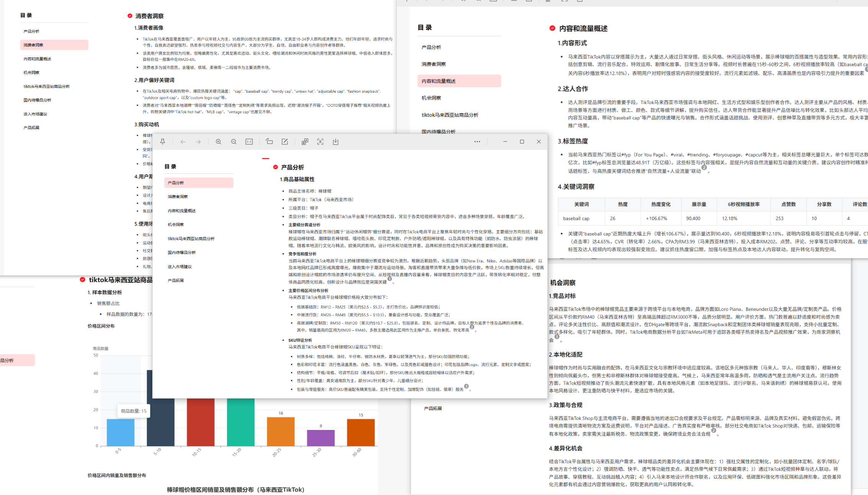
Task: Select 机会洞察 in the front window's contents list
Action: tap(176, 224)
